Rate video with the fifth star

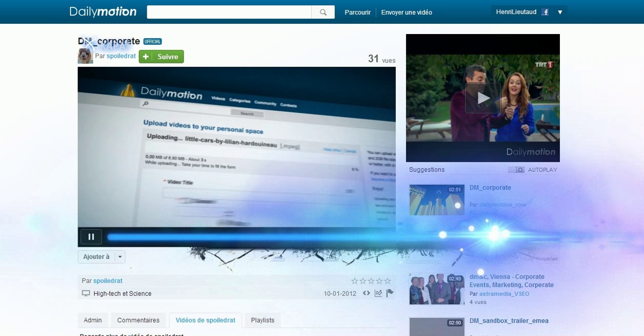point(387,281)
